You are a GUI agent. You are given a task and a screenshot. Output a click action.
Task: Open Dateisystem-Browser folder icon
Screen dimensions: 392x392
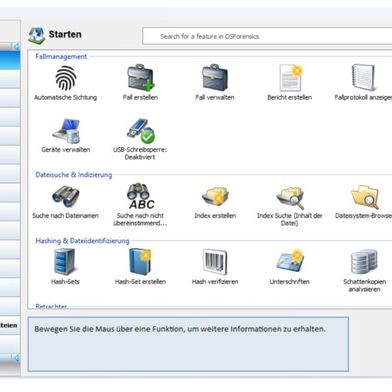pos(365,197)
